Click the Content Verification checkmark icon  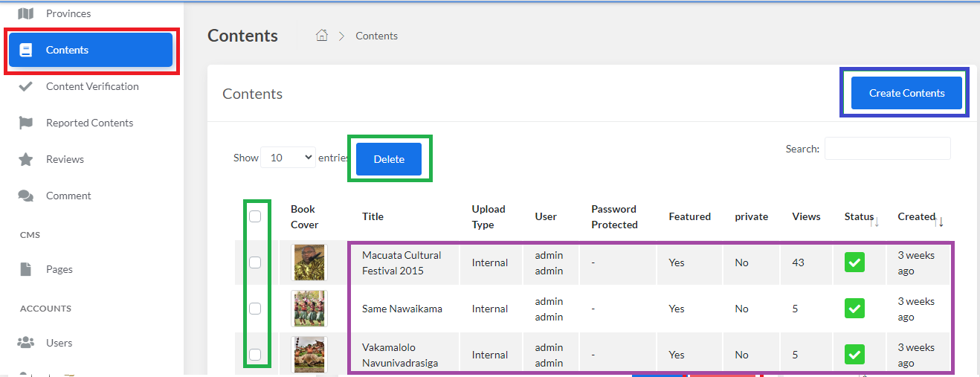coord(26,86)
